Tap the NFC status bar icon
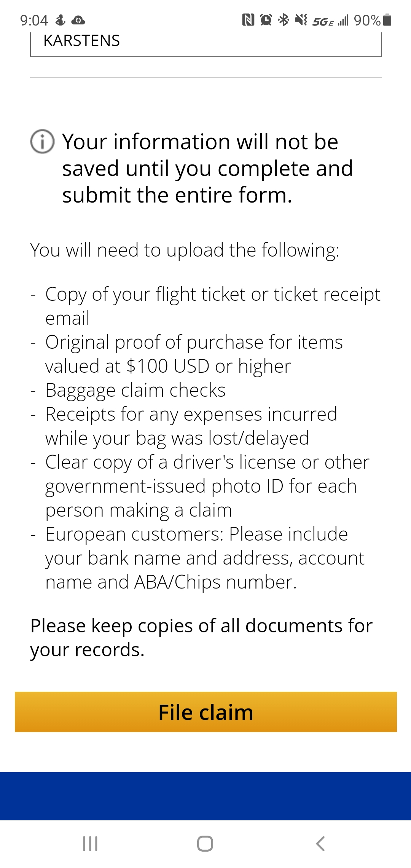 point(248,20)
